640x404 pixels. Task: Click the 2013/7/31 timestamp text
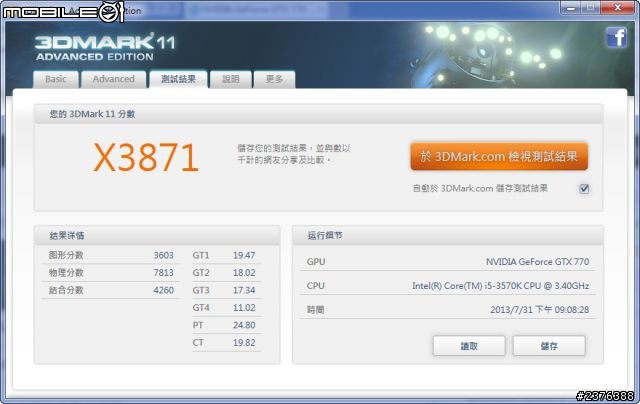[540, 310]
